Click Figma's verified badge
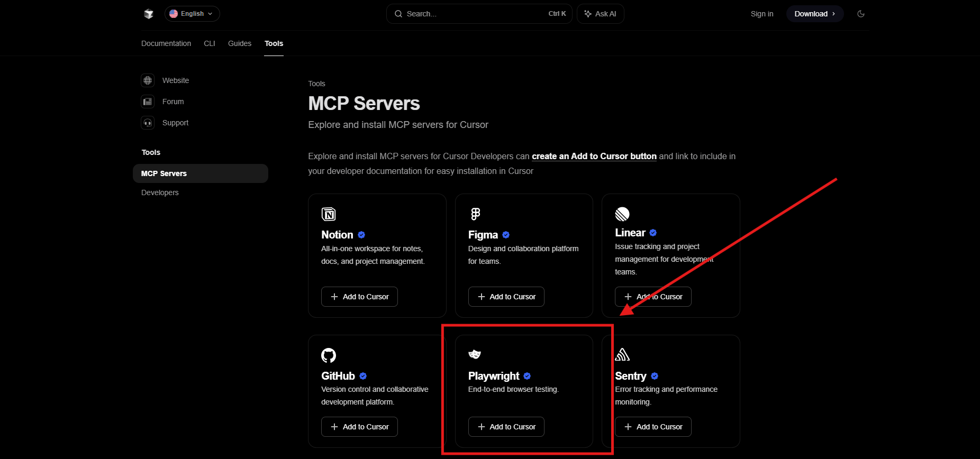This screenshot has height=459, width=980. pos(506,235)
